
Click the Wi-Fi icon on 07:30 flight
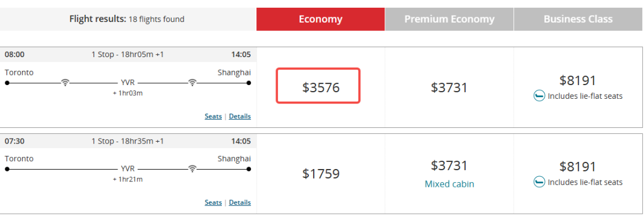click(192, 168)
